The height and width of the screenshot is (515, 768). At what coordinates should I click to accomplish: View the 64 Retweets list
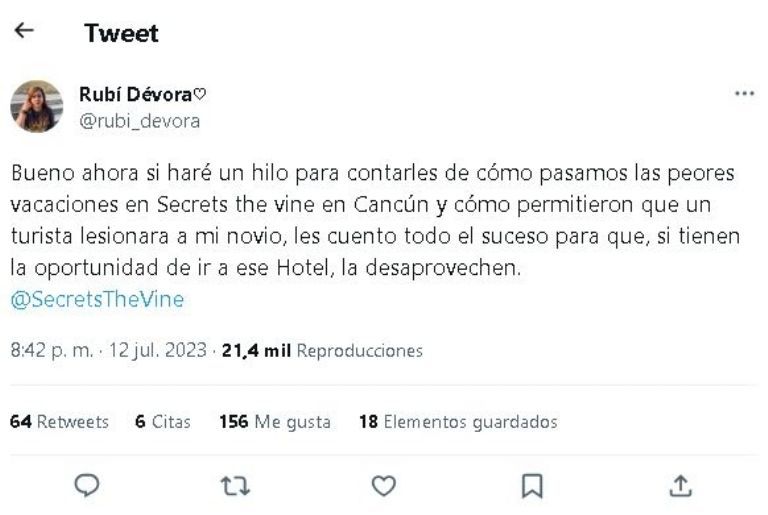point(59,421)
